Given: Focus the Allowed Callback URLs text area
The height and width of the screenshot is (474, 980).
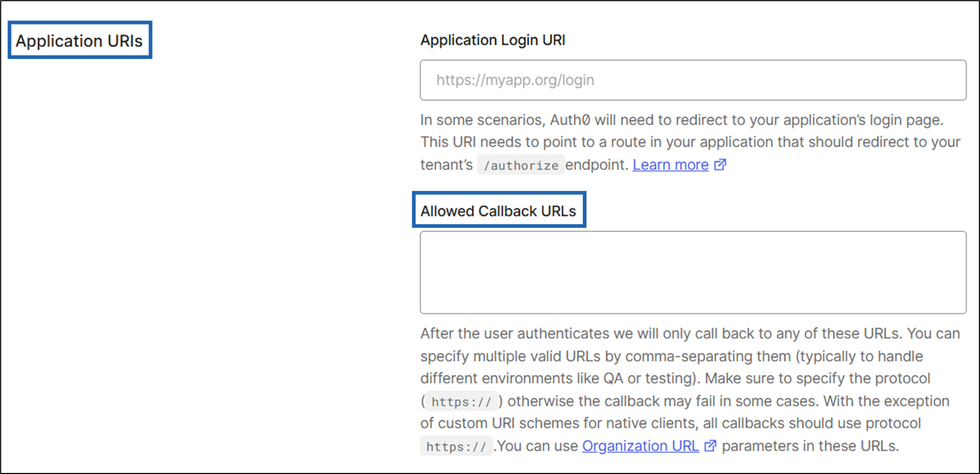Looking at the screenshot, I should pyautogui.click(x=693, y=272).
